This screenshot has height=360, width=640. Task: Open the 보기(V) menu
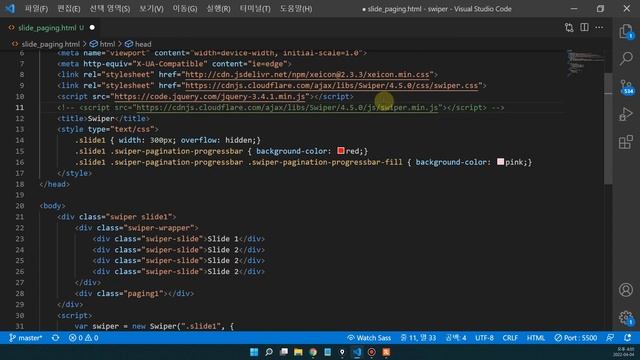coord(151,9)
